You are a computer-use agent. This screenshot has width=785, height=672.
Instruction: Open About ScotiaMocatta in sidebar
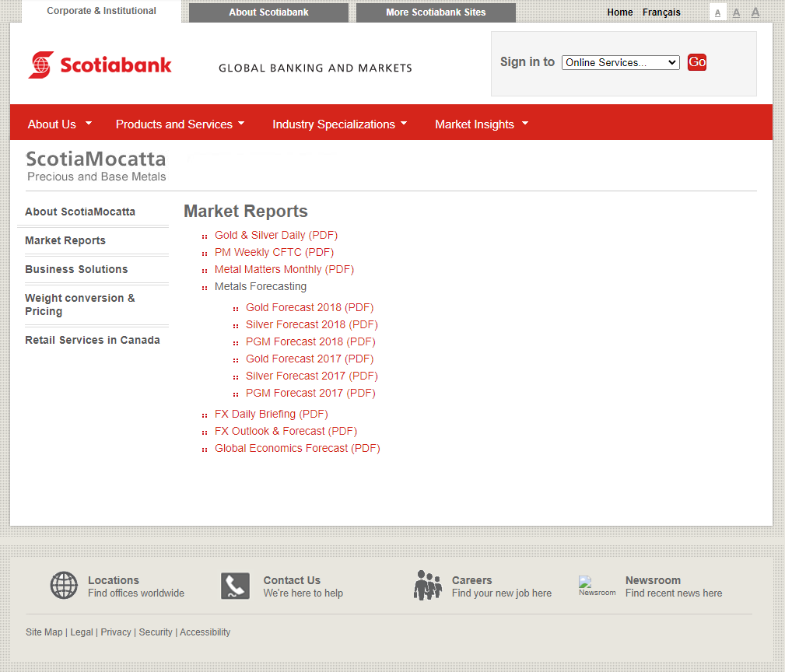[x=80, y=212]
